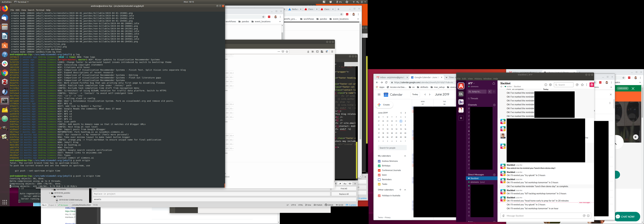Viewport: 644px width, 224px height.
Task: Open emoji picker in message box
Action: (x=588, y=216)
